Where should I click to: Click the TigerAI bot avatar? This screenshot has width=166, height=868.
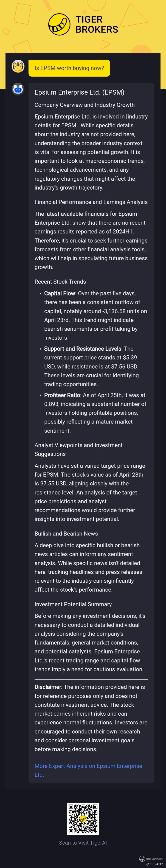click(18, 89)
